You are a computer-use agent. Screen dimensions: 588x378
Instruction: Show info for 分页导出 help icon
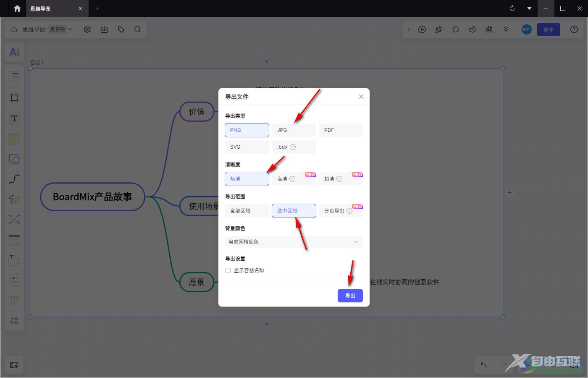349,211
